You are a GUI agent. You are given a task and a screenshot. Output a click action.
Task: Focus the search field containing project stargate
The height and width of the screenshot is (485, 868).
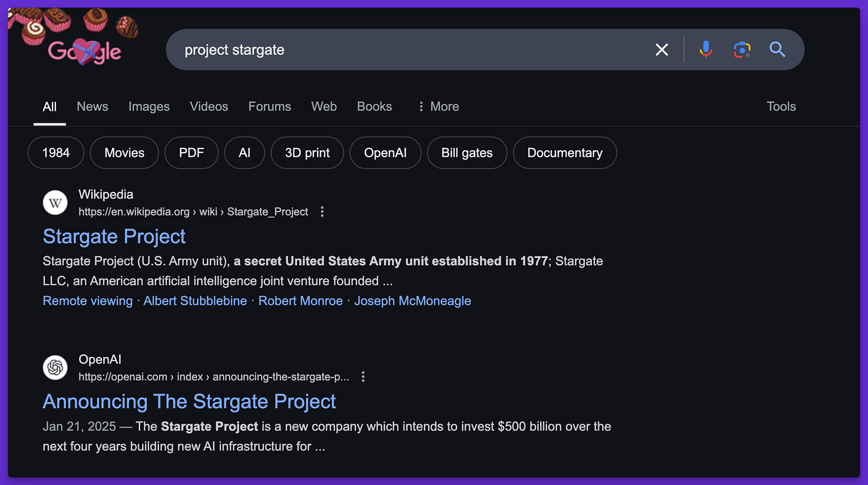click(x=411, y=49)
